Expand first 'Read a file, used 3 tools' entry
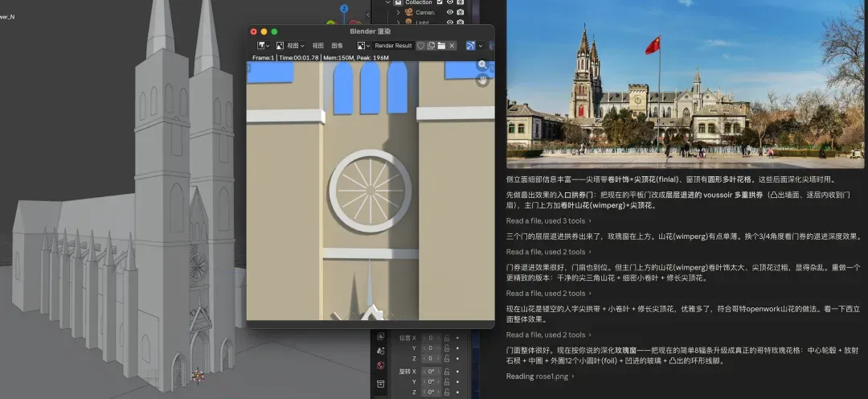The image size is (868, 399). [x=549, y=220]
